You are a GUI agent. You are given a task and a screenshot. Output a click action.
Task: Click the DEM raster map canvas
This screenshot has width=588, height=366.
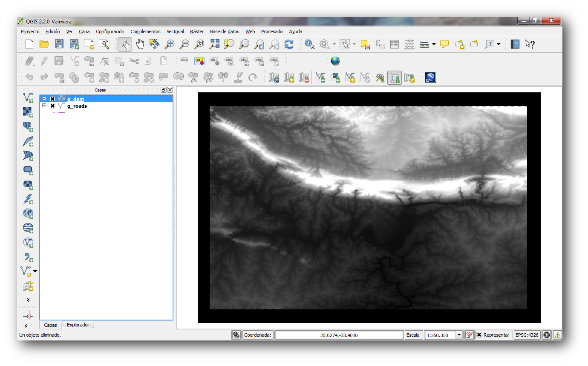pos(369,208)
